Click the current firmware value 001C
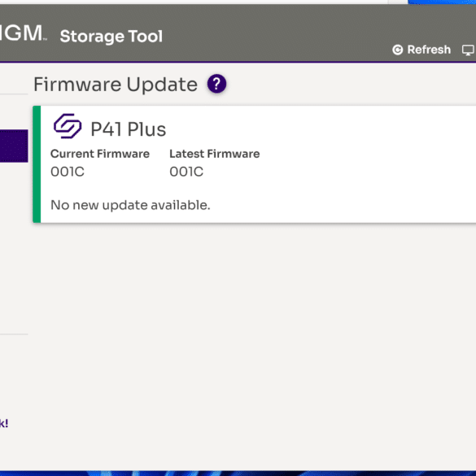Image resolution: width=476 pixels, height=476 pixels. point(68,172)
